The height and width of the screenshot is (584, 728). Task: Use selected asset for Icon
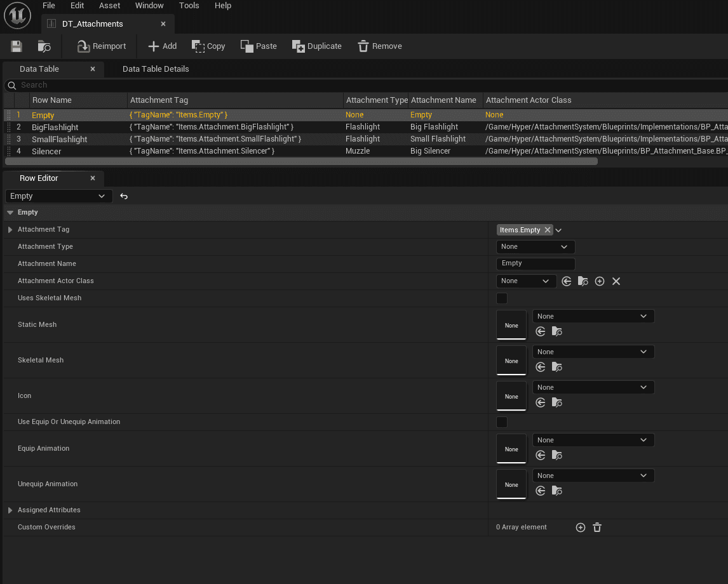541,402
